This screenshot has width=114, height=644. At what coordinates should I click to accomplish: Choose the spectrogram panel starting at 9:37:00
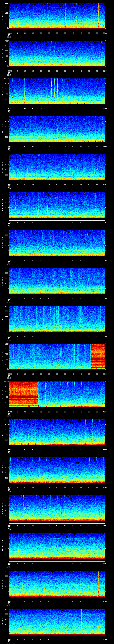coord(57,318)
